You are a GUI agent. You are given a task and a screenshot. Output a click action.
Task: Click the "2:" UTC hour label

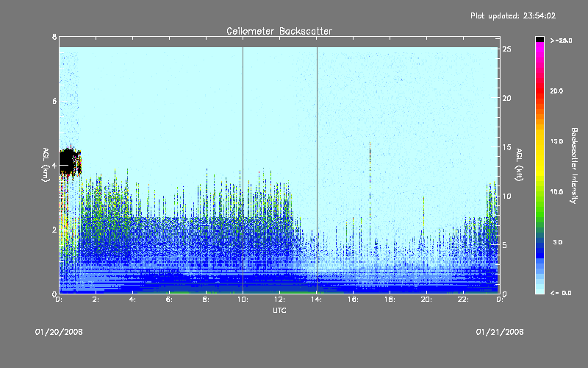(96, 300)
